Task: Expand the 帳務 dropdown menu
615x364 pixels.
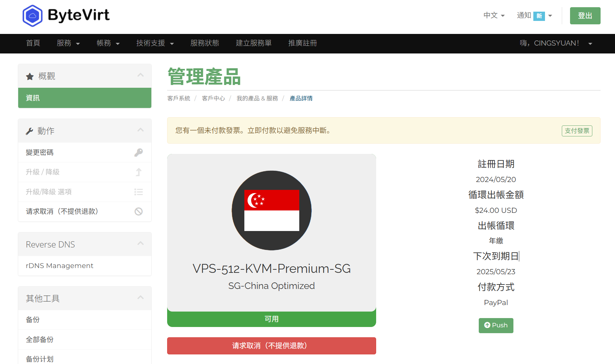Action: pos(108,43)
